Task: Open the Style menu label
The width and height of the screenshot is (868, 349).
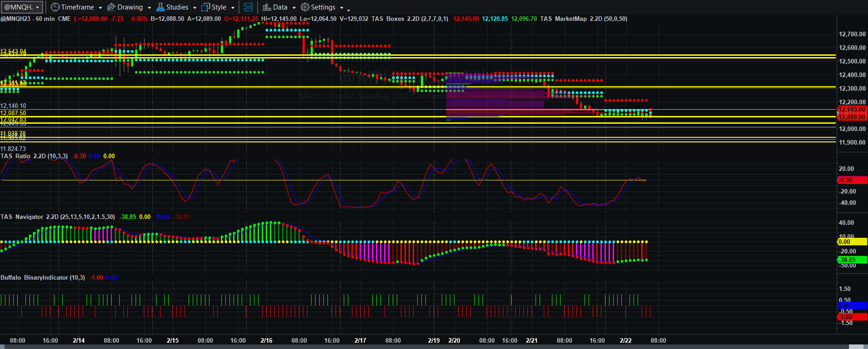Action: pos(219,7)
